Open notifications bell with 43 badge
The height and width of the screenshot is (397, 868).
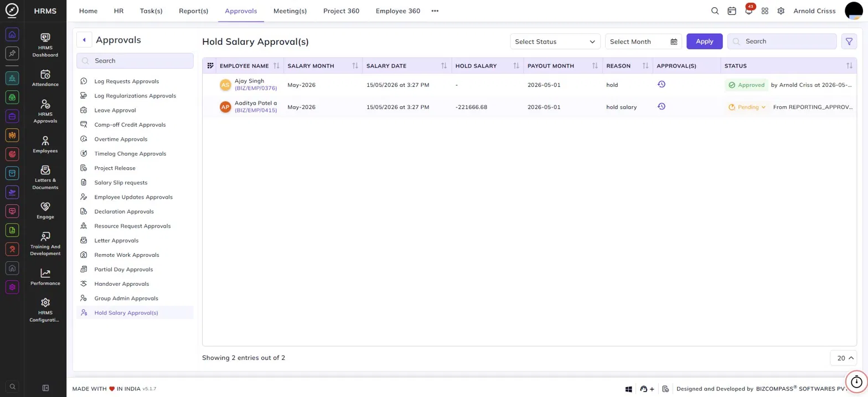[749, 10]
